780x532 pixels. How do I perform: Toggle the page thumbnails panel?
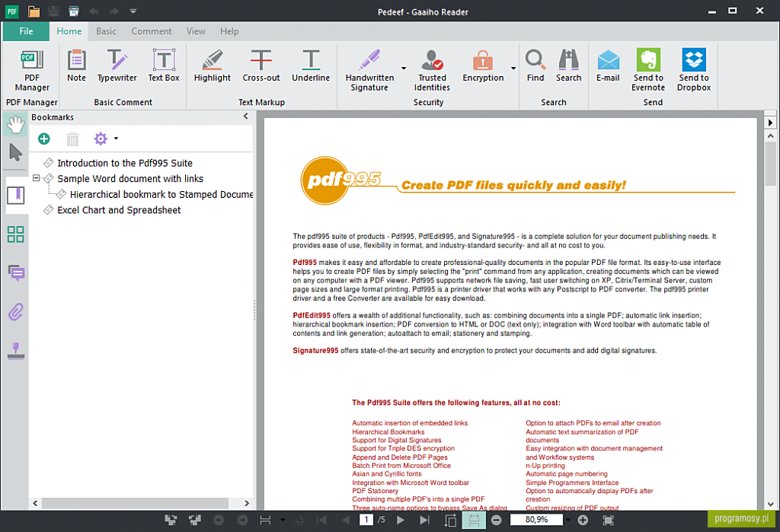pos(16,234)
